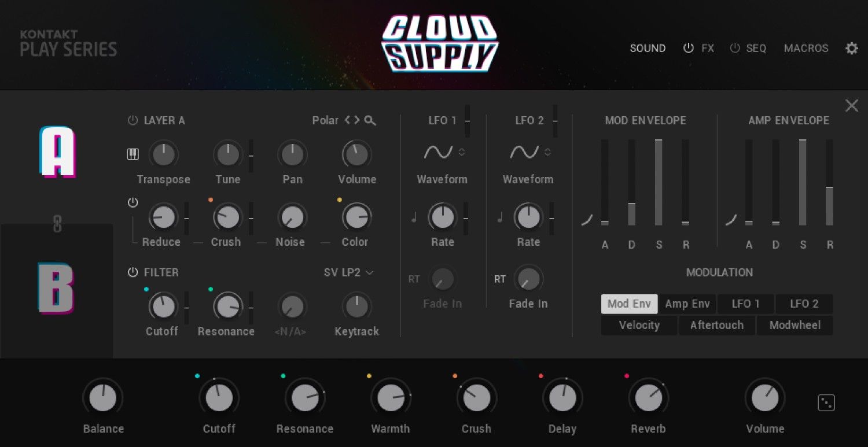Click the settings gear icon
Image resolution: width=868 pixels, height=447 pixels.
pos(851,48)
